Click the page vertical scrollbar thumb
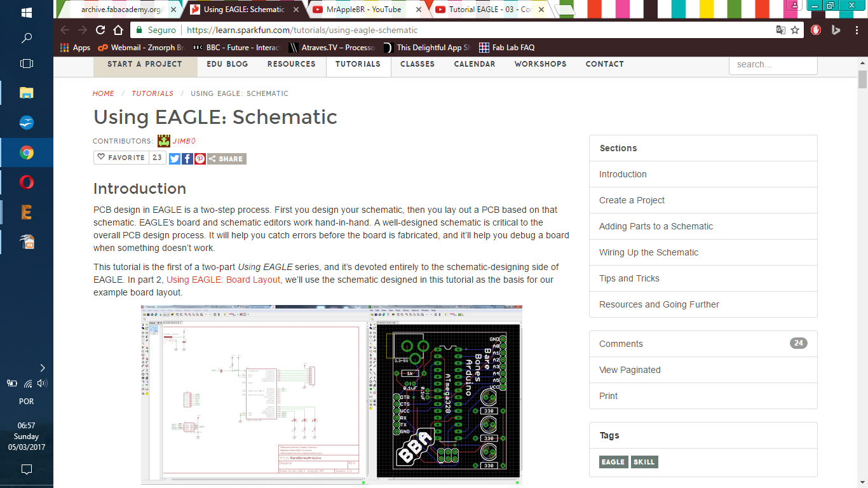 point(862,79)
